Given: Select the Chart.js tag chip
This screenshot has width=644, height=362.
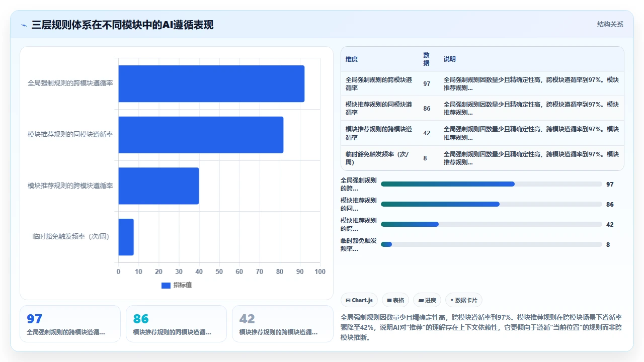Looking at the screenshot, I should coord(359,300).
